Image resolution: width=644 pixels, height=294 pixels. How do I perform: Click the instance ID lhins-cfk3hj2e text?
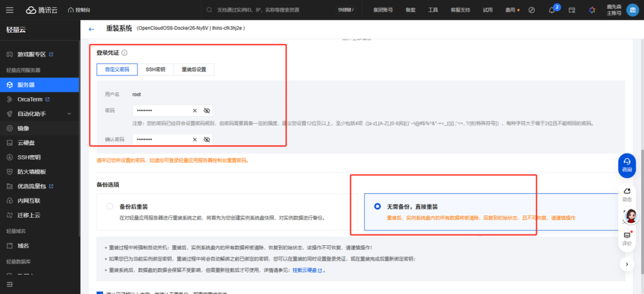click(227, 29)
